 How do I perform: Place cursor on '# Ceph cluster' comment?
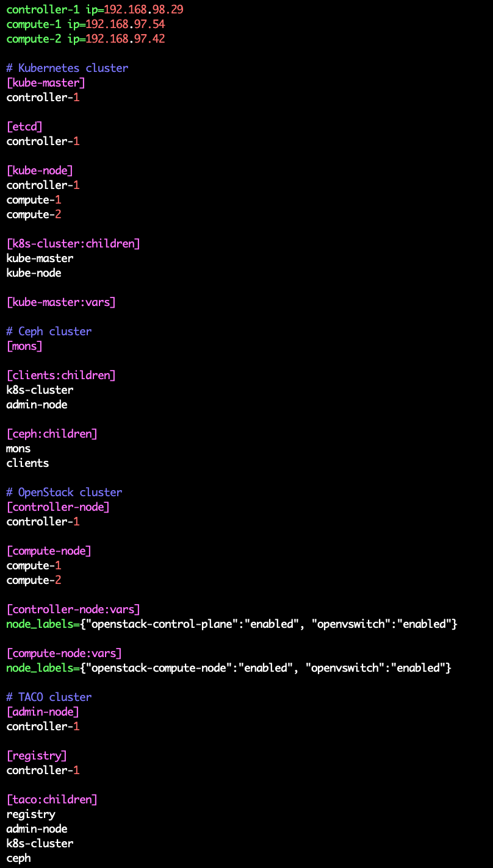tap(49, 332)
